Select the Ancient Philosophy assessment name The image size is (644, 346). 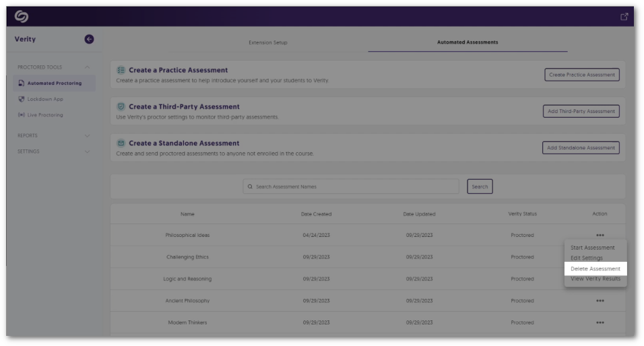187,301
